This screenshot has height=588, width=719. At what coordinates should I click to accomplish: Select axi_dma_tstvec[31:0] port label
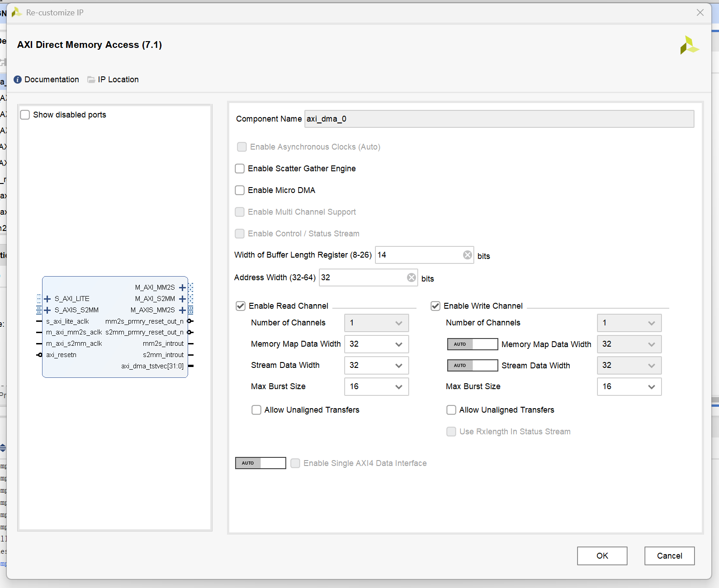[152, 366]
